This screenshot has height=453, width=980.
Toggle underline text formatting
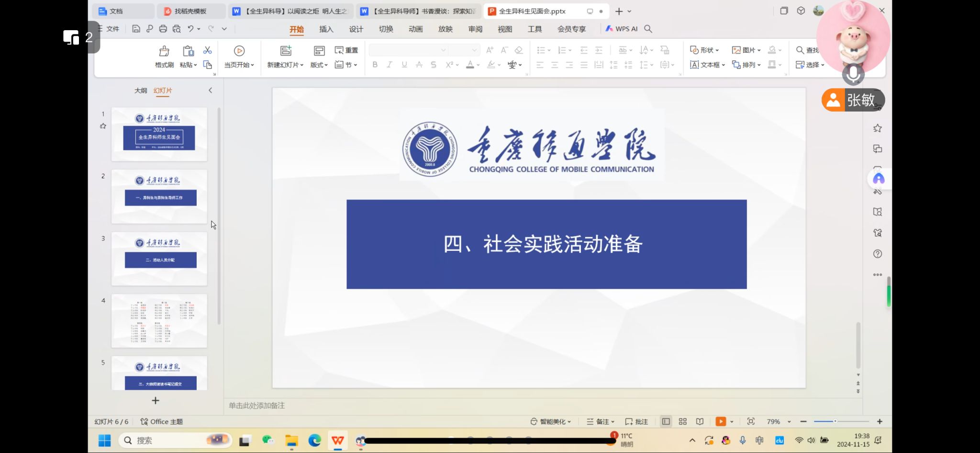pyautogui.click(x=404, y=65)
